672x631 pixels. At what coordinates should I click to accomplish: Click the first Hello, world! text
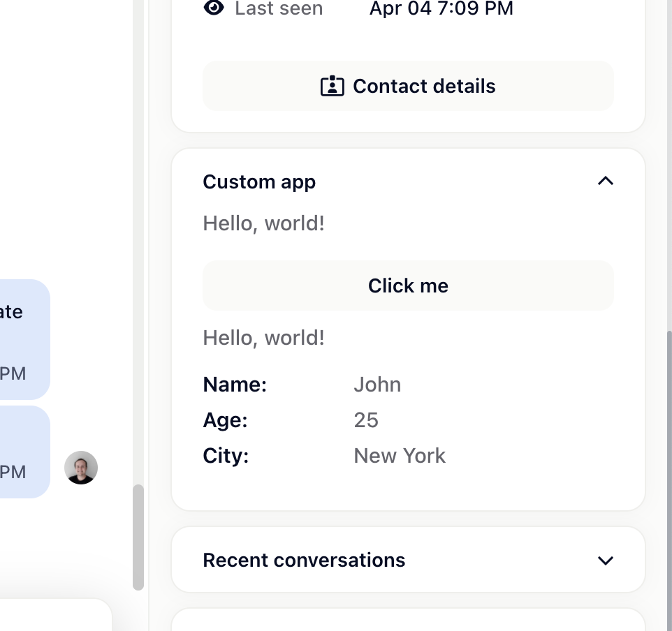tap(263, 223)
